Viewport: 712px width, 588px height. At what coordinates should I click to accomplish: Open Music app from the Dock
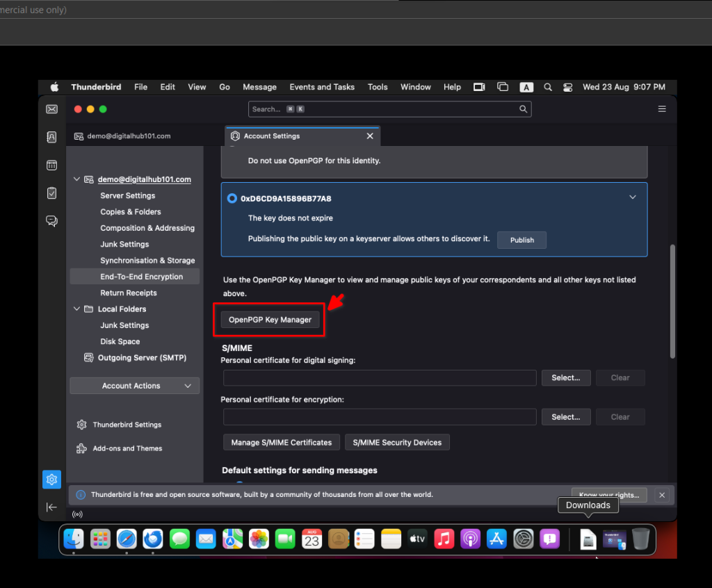(x=444, y=539)
